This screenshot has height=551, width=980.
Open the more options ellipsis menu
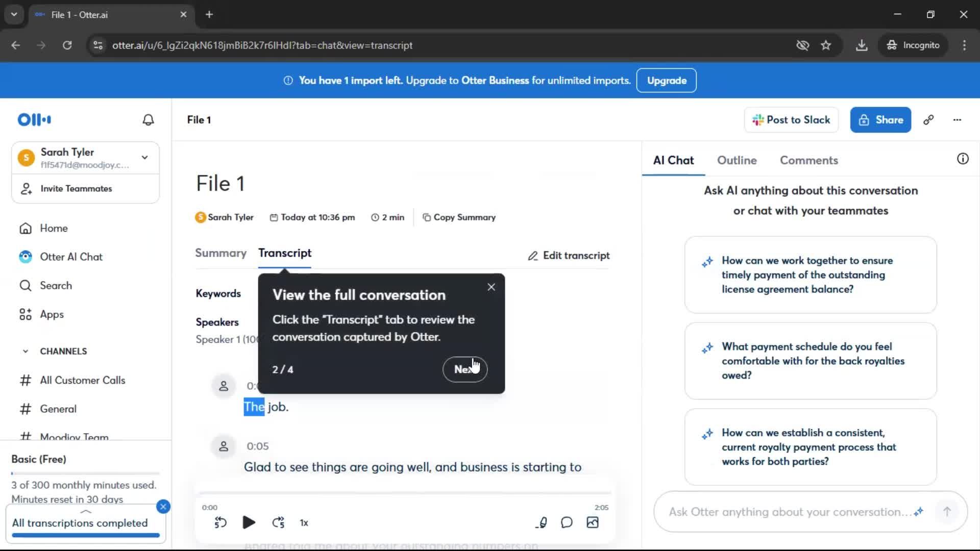957,120
